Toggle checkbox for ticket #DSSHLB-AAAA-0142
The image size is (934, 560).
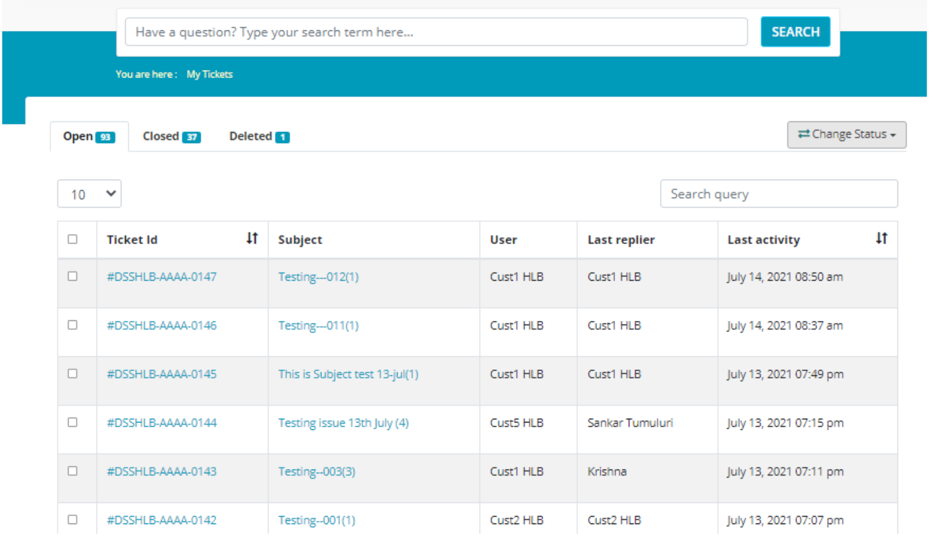[x=72, y=520]
